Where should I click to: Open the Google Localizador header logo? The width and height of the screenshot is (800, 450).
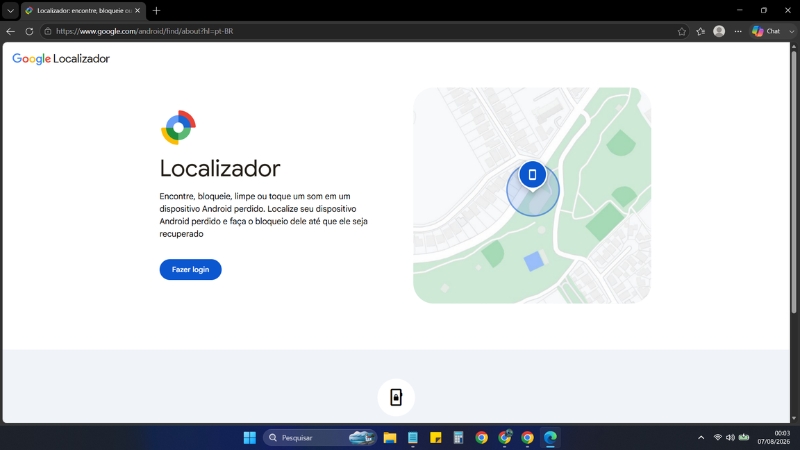point(61,59)
